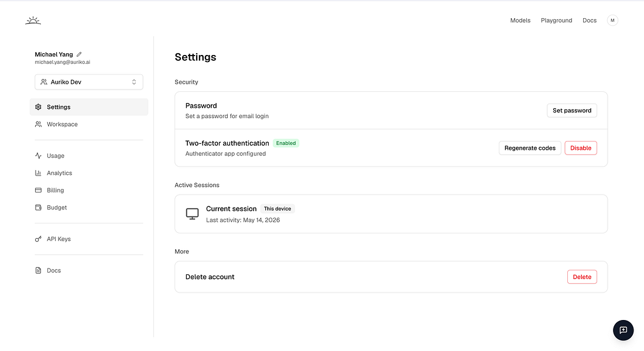Click the Set password button
The image size is (644, 351).
click(x=572, y=111)
